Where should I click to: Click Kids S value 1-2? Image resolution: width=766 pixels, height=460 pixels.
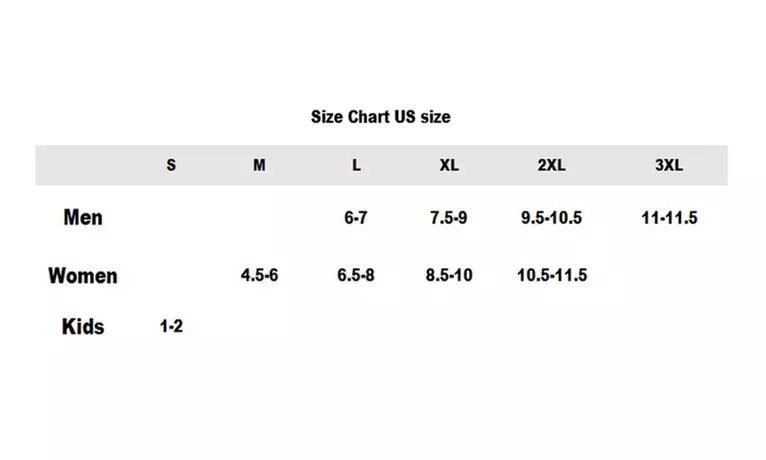click(x=171, y=326)
